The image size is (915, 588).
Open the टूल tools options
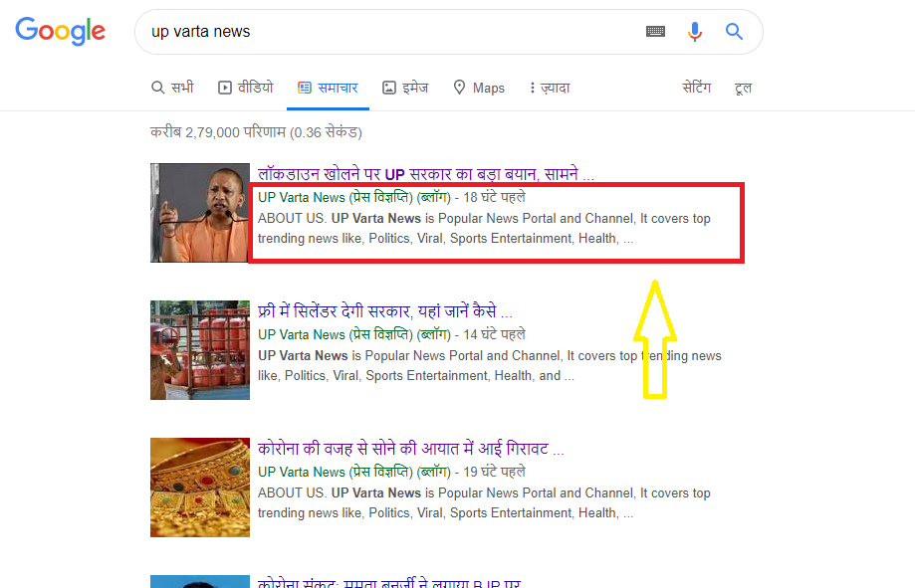tap(743, 88)
